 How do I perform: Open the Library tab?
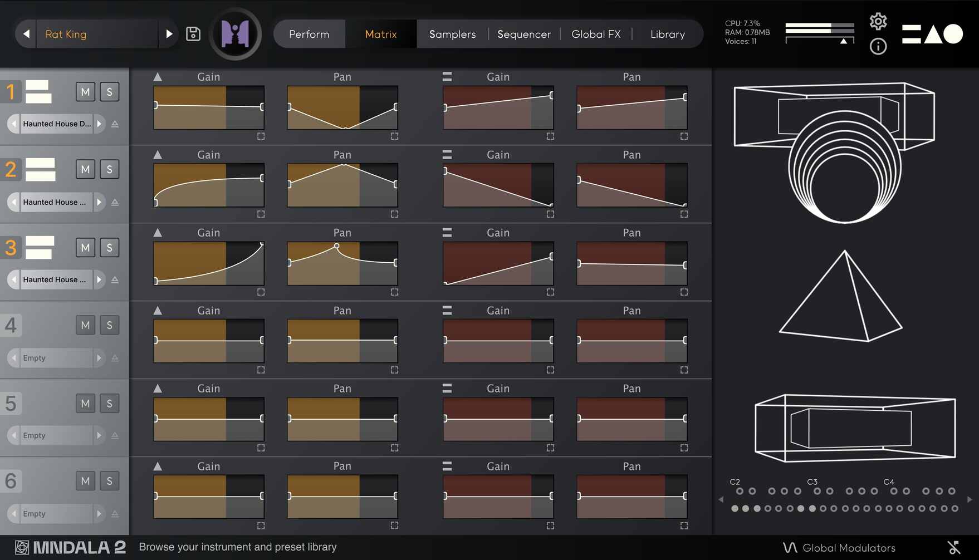point(667,34)
